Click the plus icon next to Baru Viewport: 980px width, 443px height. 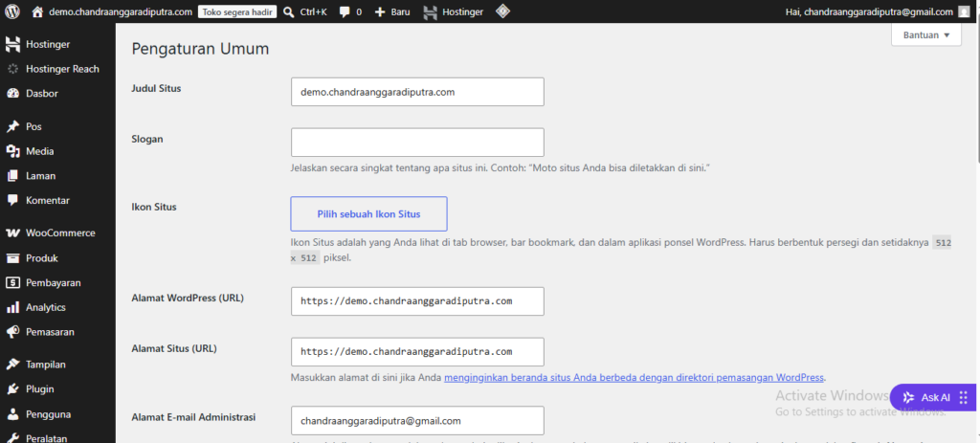(x=380, y=11)
